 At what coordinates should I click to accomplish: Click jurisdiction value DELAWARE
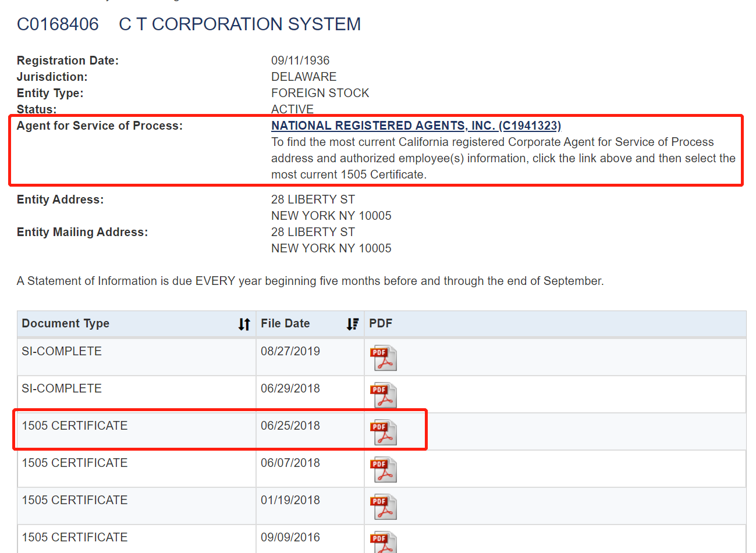click(304, 77)
